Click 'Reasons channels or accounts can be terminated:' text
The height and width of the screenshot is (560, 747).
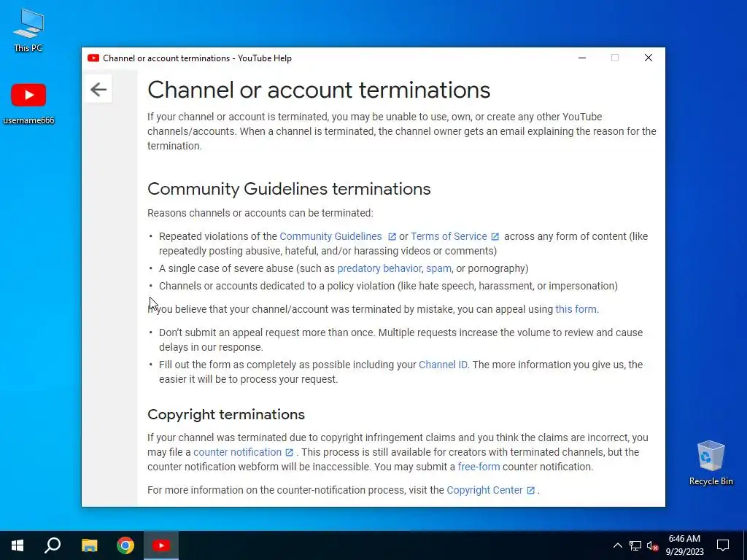(260, 213)
